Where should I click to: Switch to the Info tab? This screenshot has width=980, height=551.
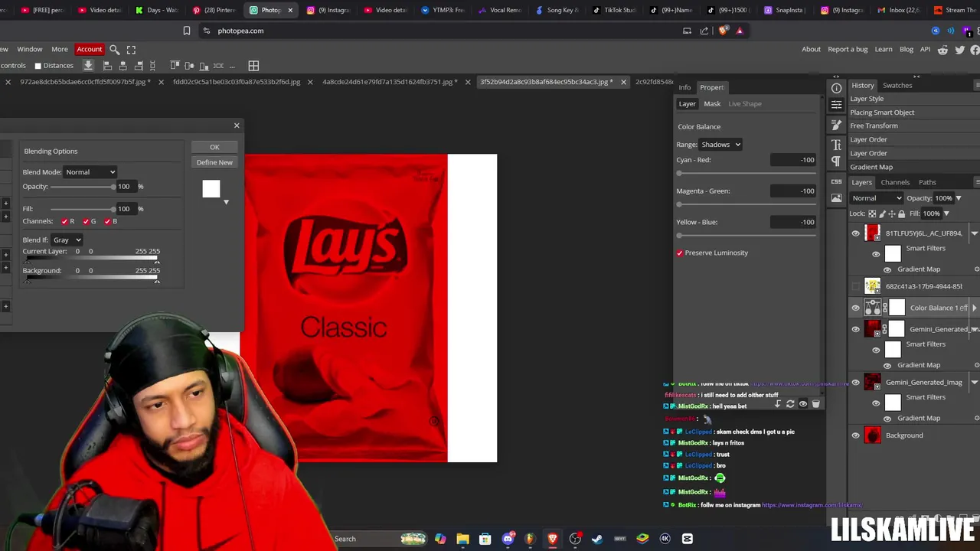coord(684,87)
